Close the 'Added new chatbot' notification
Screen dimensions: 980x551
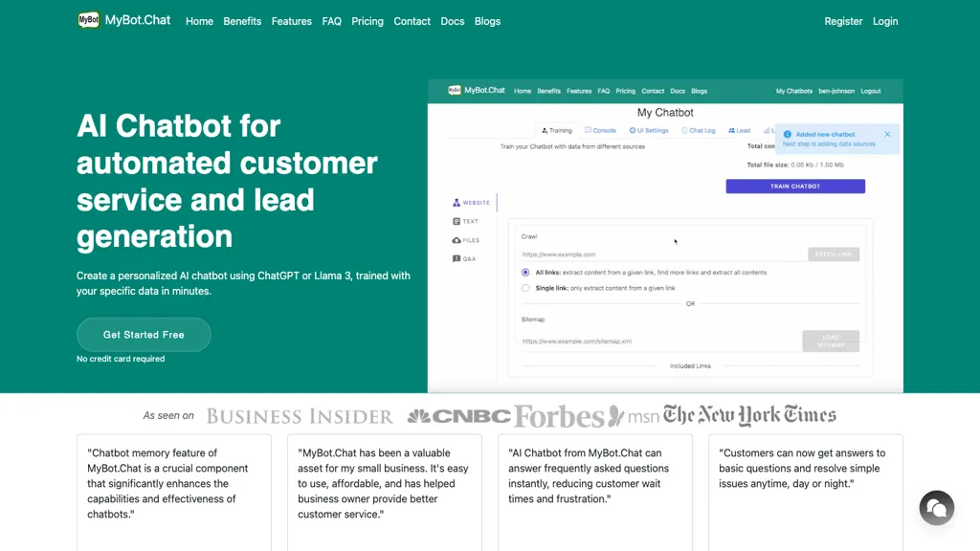887,134
